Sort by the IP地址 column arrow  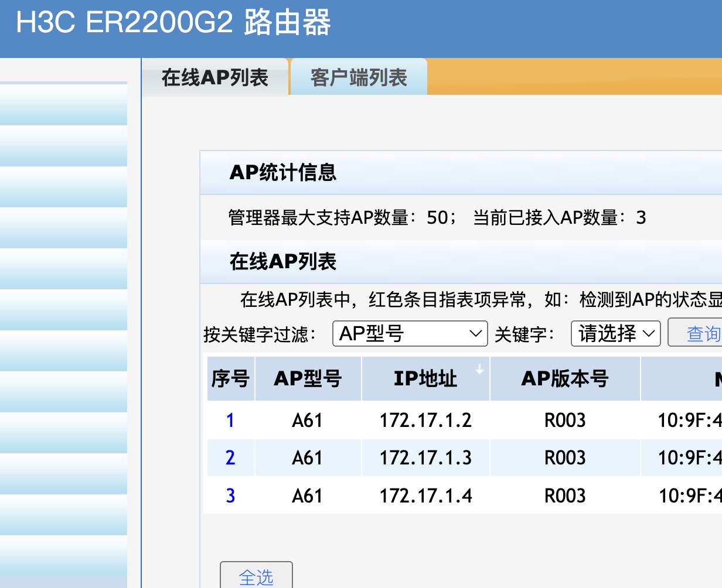[479, 369]
